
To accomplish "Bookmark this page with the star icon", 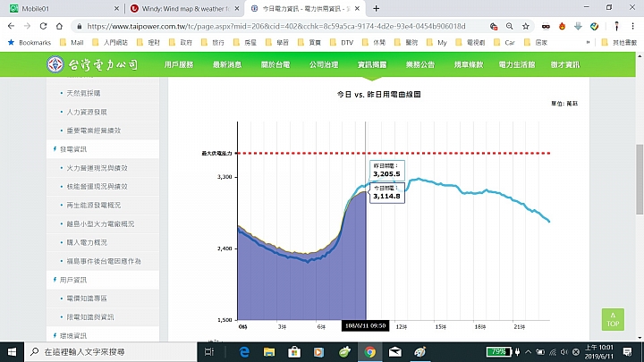I will (526, 26).
